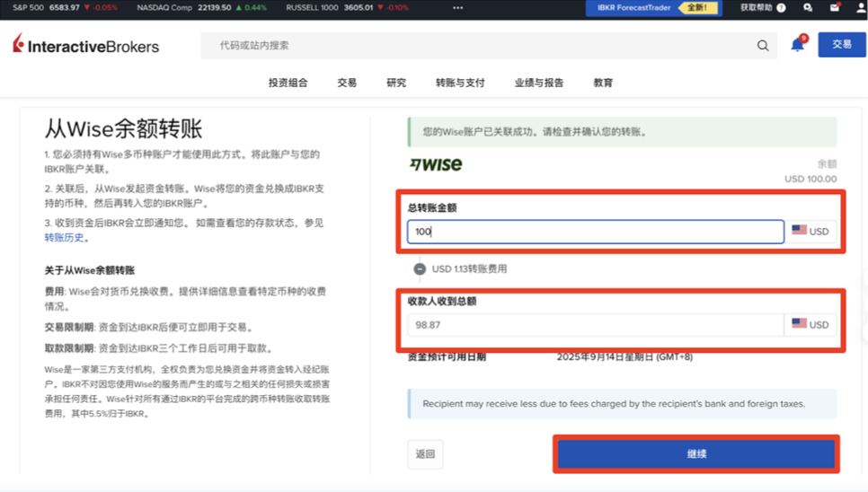Click the minus icon beside USD 1.13 fee
The image size is (868, 492).
coord(420,268)
